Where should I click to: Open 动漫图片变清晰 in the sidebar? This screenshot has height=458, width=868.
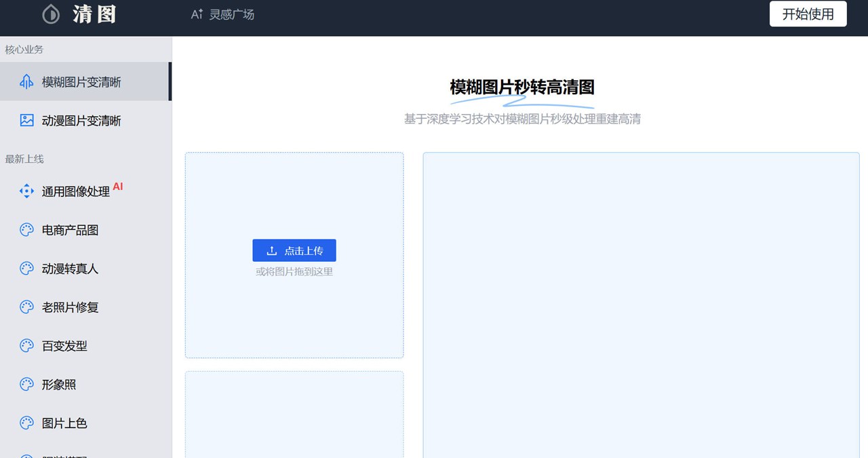85,121
